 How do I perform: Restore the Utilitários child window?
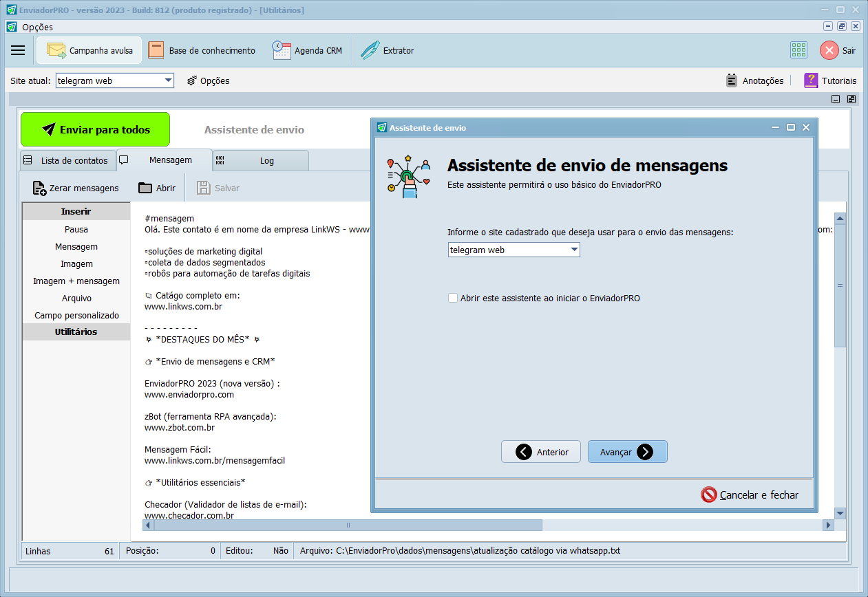pyautogui.click(x=841, y=26)
